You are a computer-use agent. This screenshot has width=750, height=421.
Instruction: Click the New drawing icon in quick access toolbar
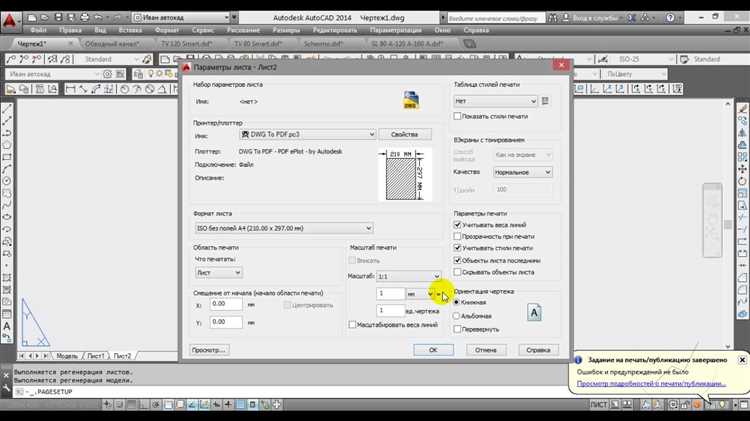[32, 18]
